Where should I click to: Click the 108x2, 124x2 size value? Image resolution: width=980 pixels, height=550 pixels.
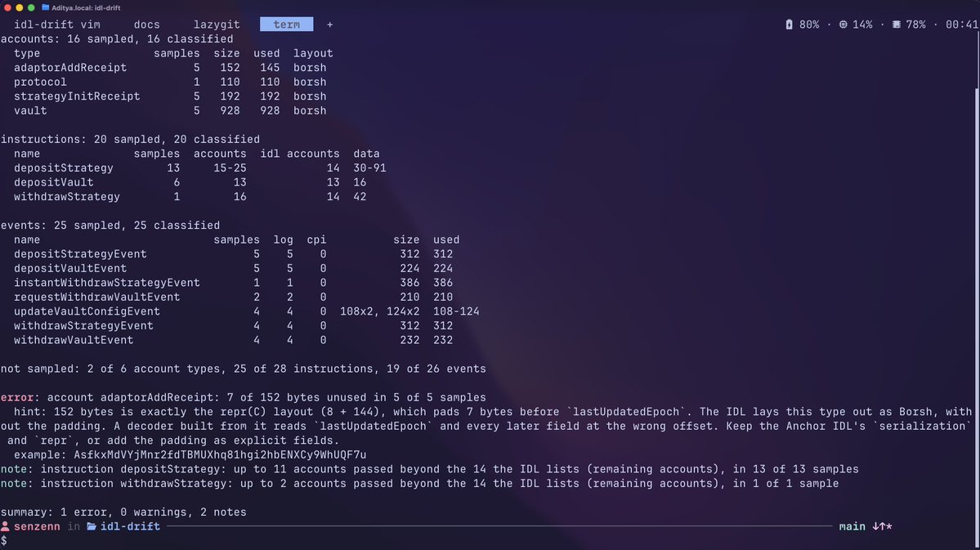point(379,312)
